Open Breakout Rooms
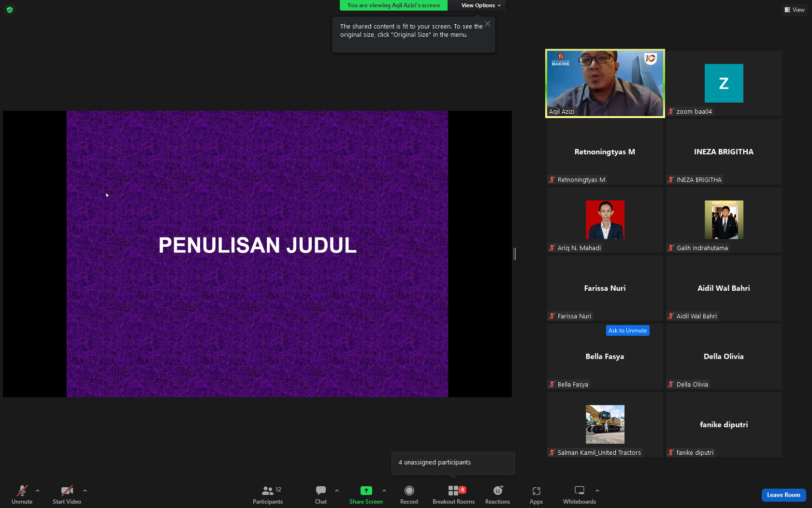Image resolution: width=812 pixels, height=508 pixels. point(453,495)
